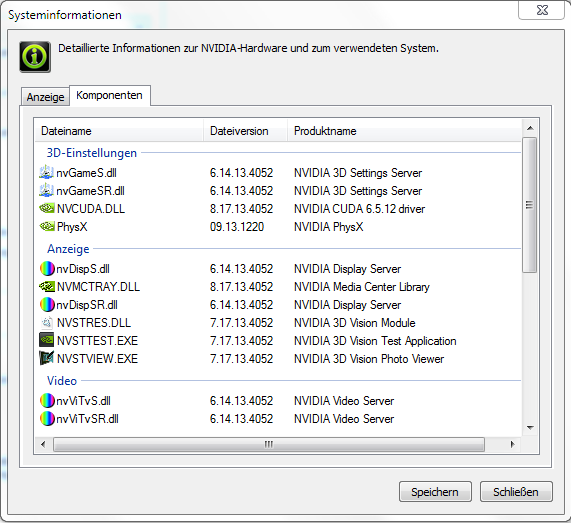
Task: Click the NVSTTEST.EXE application icon
Action: [x=47, y=341]
